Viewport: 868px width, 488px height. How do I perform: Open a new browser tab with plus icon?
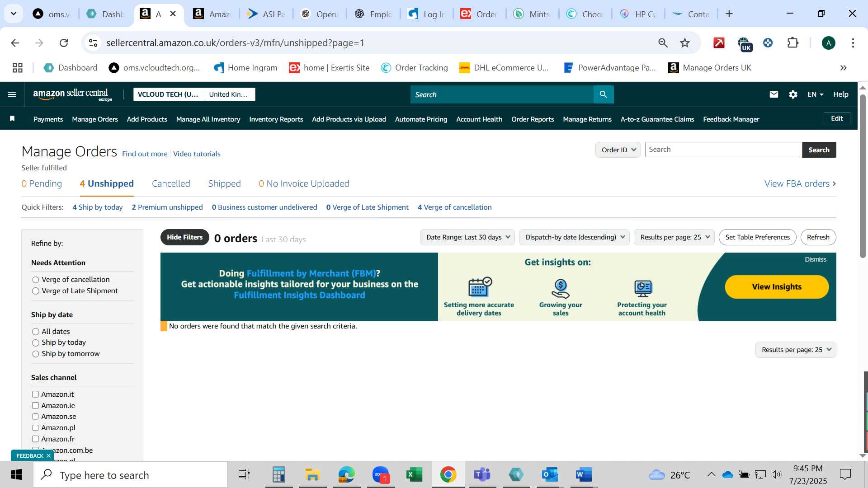tap(729, 14)
